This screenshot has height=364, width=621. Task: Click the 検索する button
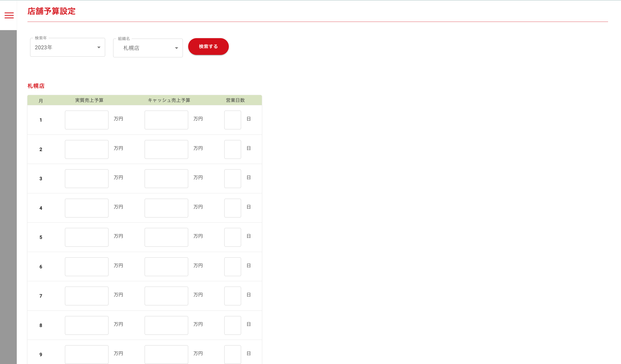click(x=208, y=47)
